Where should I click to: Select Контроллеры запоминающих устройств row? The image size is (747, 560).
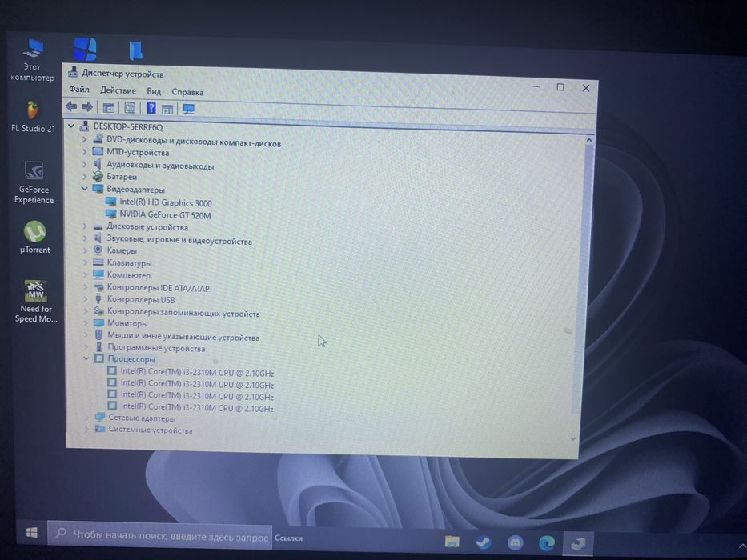click(177, 313)
